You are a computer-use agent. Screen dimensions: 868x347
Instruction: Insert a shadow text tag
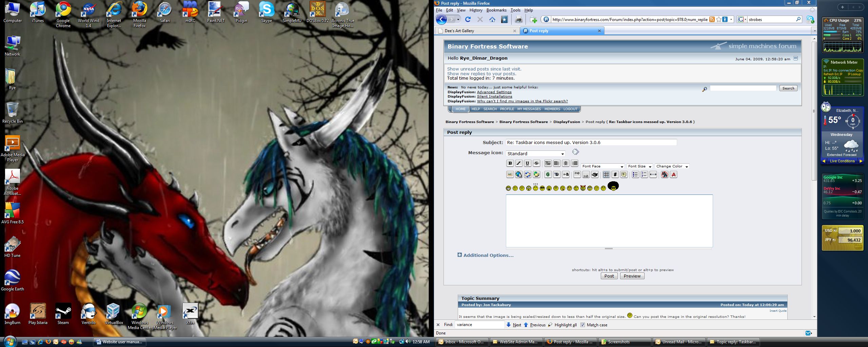tap(557, 175)
